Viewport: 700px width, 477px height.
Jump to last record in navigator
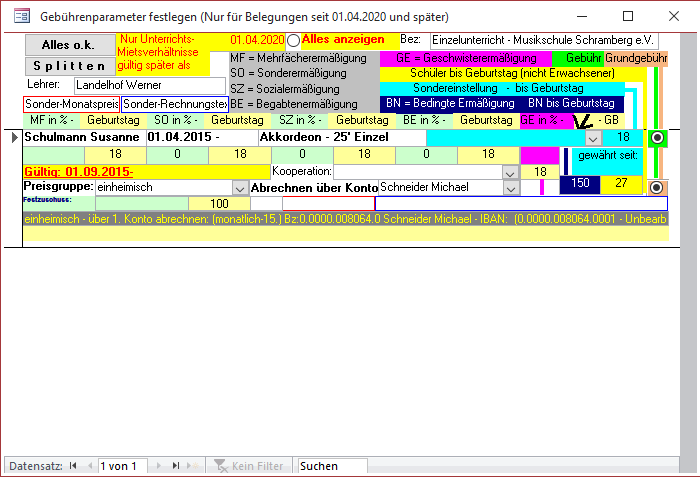pyautogui.click(x=177, y=466)
